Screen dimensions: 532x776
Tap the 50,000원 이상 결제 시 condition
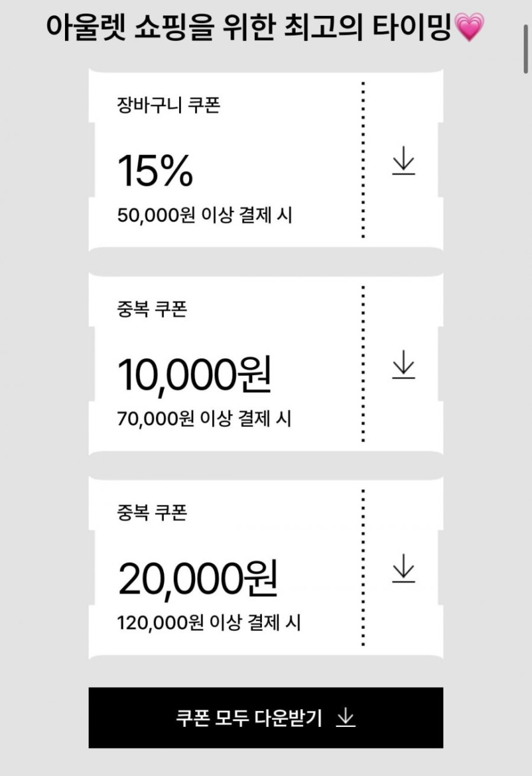coord(205,215)
